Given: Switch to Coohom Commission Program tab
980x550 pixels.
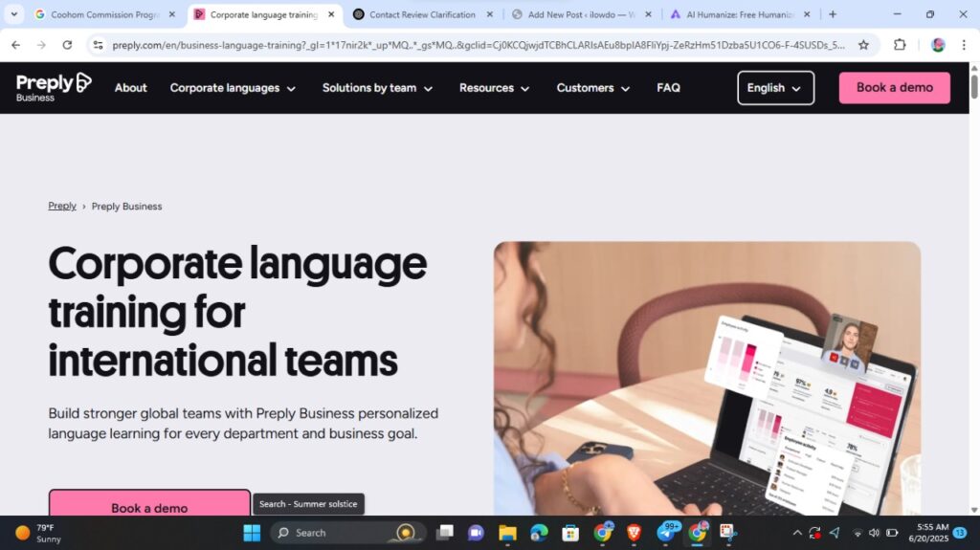Looking at the screenshot, I should [x=105, y=14].
